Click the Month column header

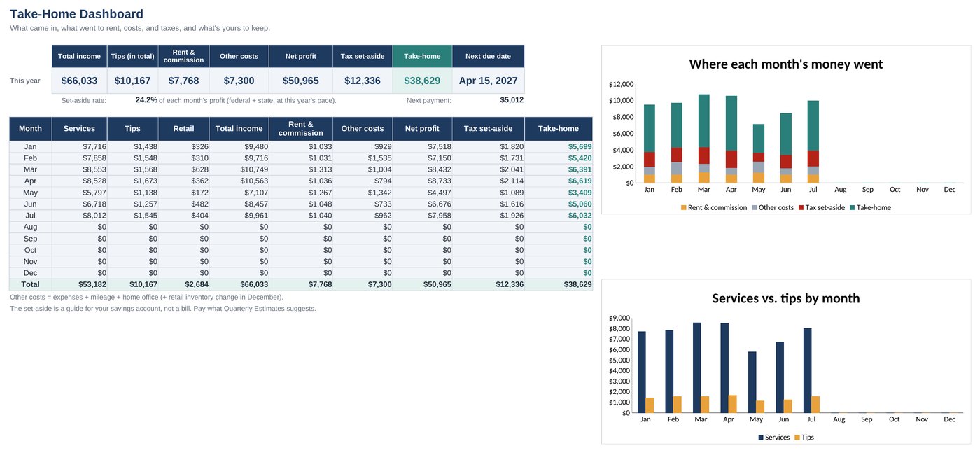[30, 129]
